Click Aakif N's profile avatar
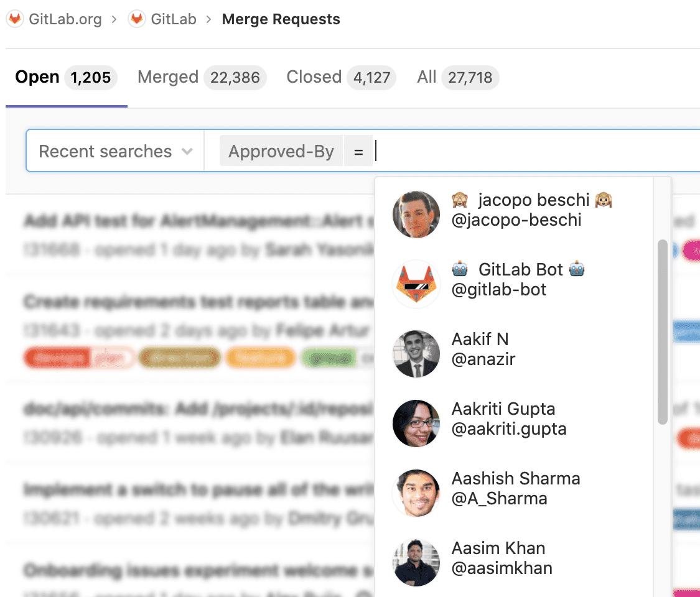This screenshot has height=597, width=700. coord(416,353)
